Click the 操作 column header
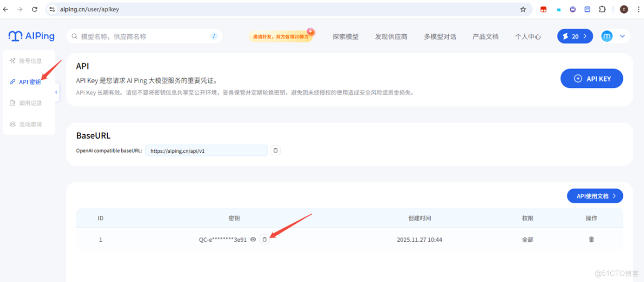Screen dimensions: 644x282 click(591, 218)
